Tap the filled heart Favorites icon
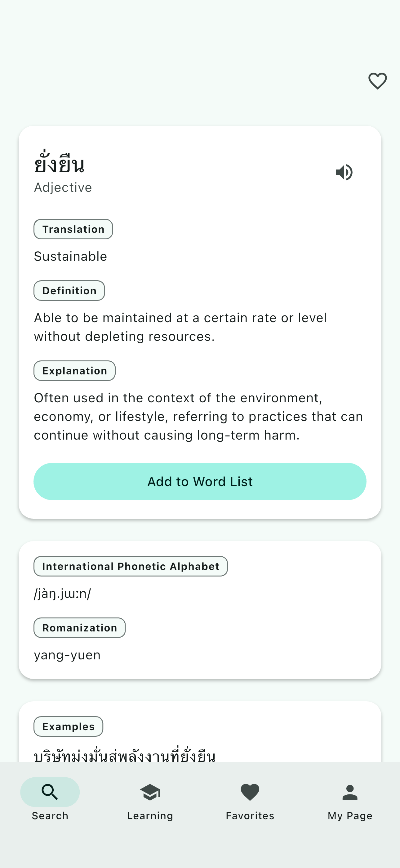This screenshot has height=868, width=400. [250, 792]
